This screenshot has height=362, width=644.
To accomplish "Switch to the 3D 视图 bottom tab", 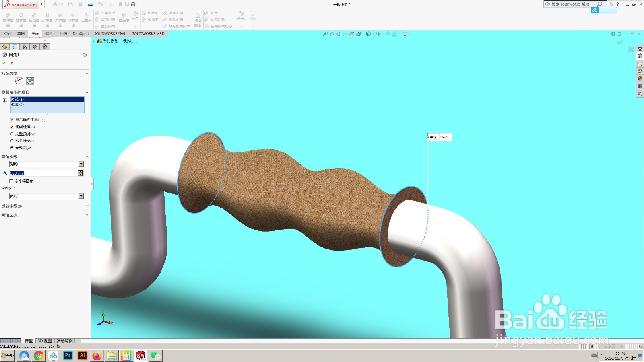I will [45, 341].
